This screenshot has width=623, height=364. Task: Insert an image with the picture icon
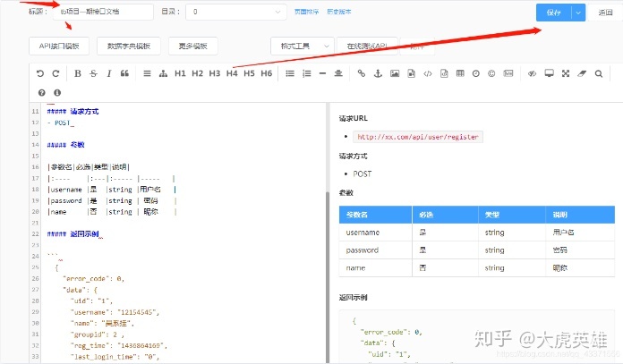[x=395, y=73]
